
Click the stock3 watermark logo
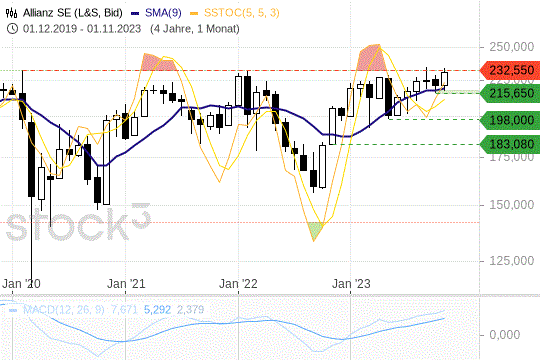point(78,223)
